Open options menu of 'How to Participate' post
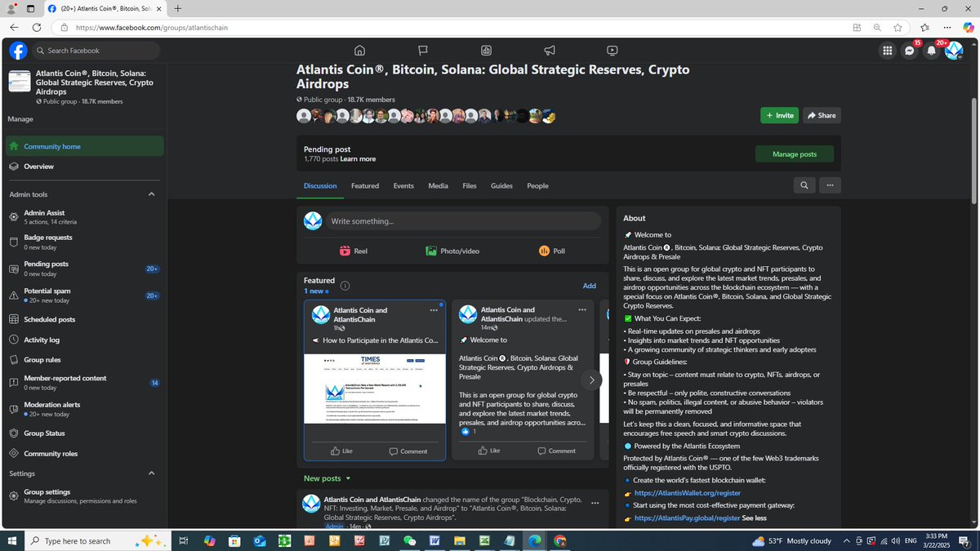Viewport: 980px width, 551px height. (x=434, y=310)
